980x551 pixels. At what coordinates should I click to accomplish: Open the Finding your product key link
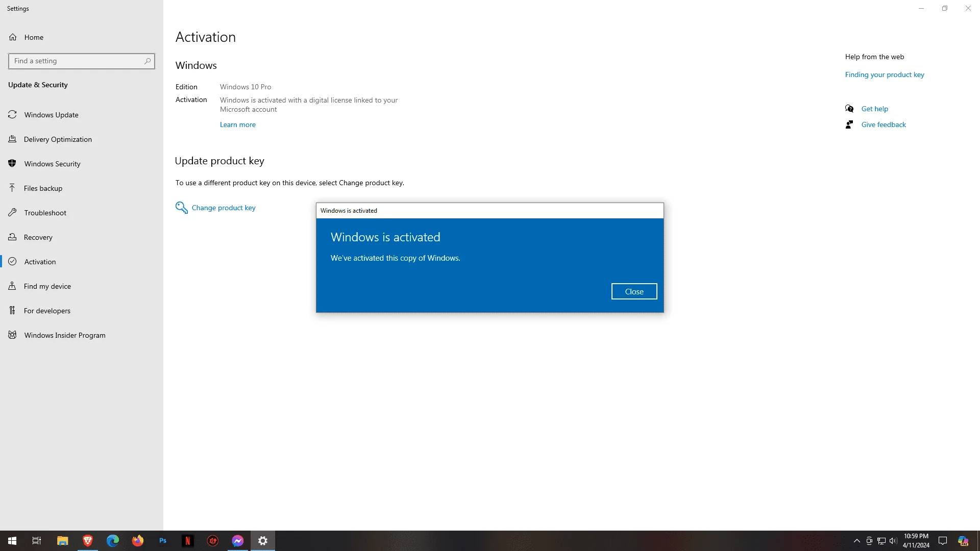pyautogui.click(x=885, y=74)
